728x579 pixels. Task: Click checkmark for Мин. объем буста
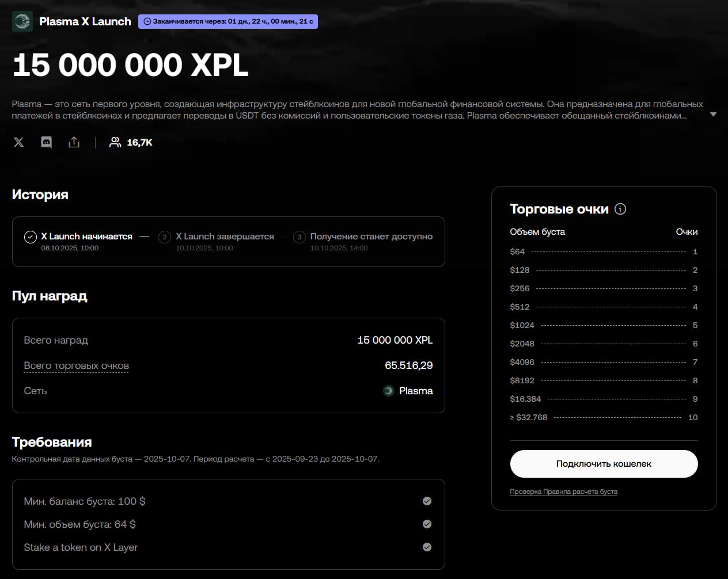coord(427,524)
